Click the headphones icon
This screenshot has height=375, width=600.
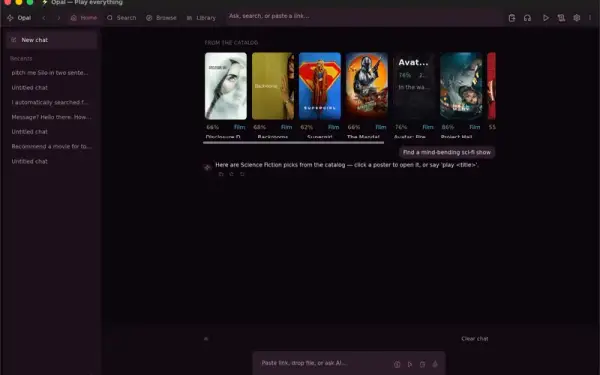click(527, 18)
